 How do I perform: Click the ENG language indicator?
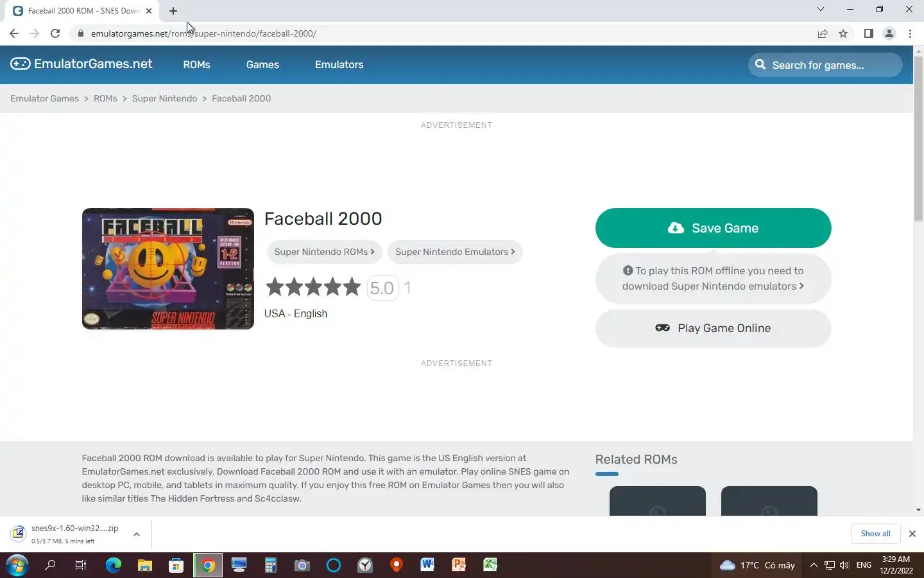(x=864, y=565)
